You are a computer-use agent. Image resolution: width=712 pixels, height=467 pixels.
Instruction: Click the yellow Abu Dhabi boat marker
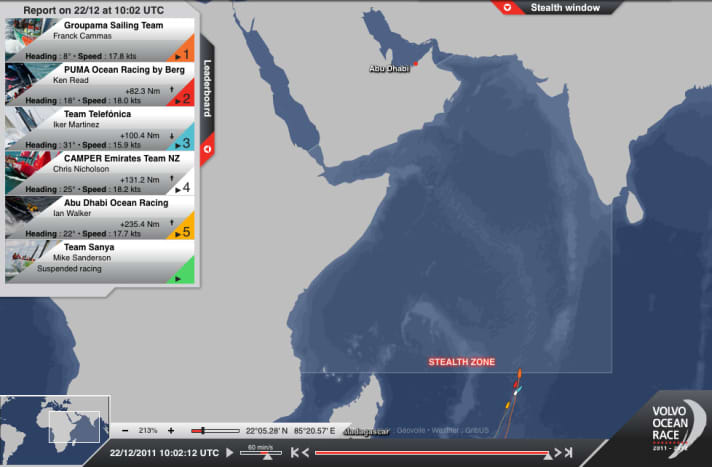point(508,405)
